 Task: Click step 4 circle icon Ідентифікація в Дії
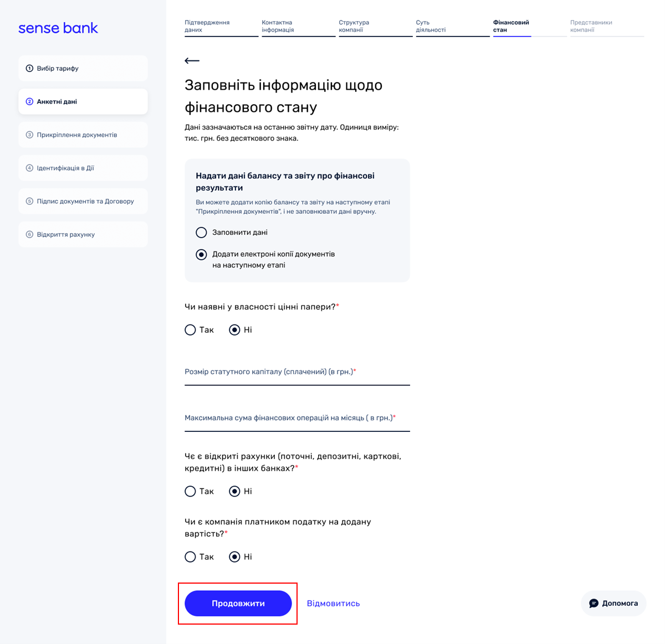[x=29, y=168]
